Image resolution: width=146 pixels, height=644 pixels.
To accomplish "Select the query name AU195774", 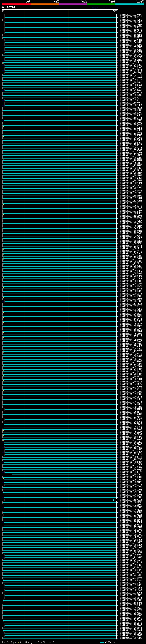I will click(x=8, y=7).
